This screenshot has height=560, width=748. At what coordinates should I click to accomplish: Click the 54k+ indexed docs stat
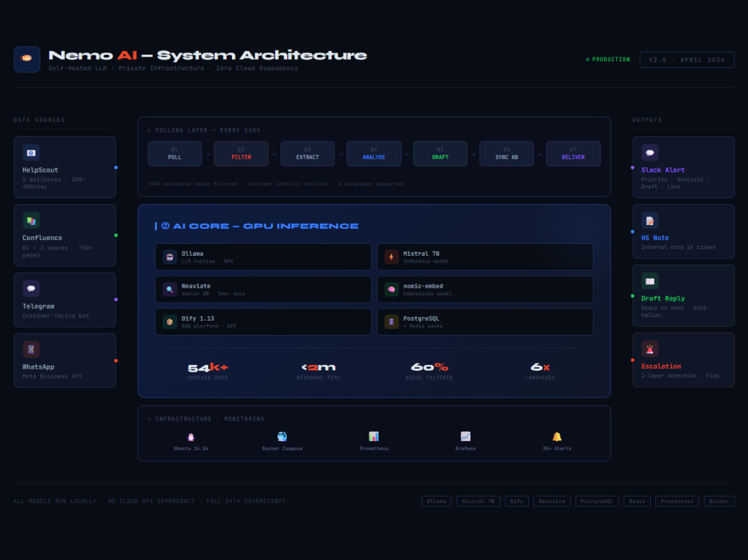pyautogui.click(x=207, y=371)
